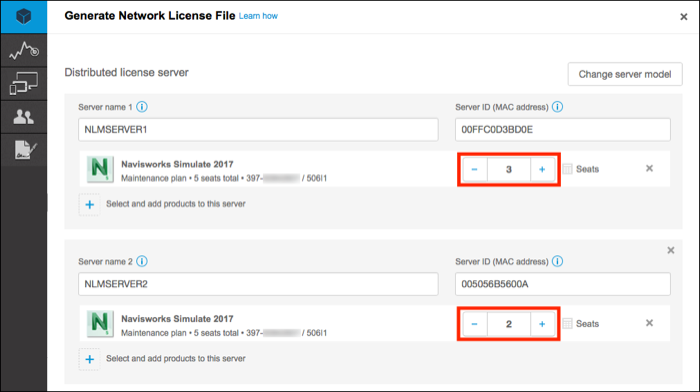Viewport: 700px width, 392px height.
Task: Click the Learn how link
Action: 258,16
